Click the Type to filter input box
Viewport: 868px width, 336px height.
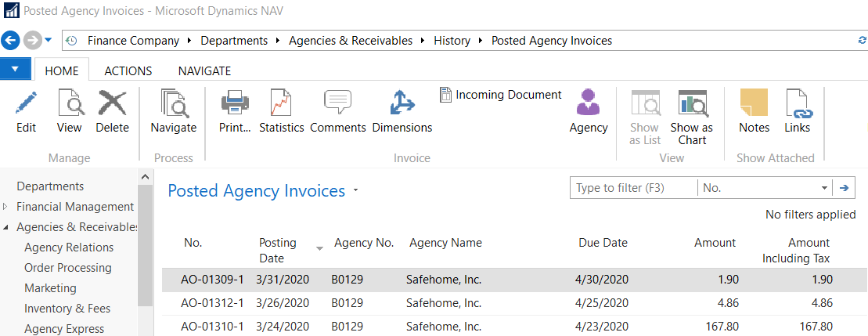[x=634, y=188]
